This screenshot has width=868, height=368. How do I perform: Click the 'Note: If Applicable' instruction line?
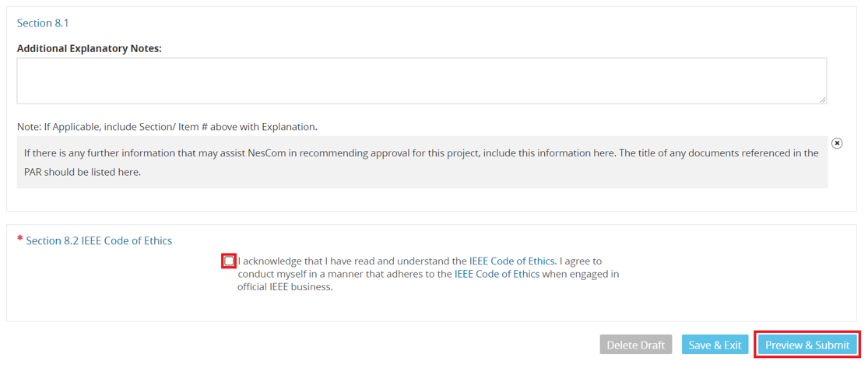tap(167, 127)
